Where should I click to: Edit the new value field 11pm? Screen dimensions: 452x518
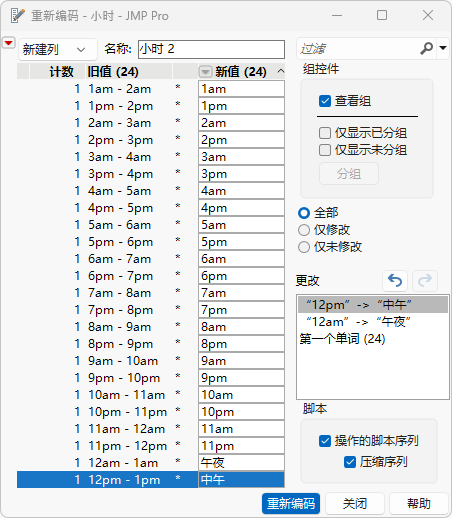(x=241, y=446)
